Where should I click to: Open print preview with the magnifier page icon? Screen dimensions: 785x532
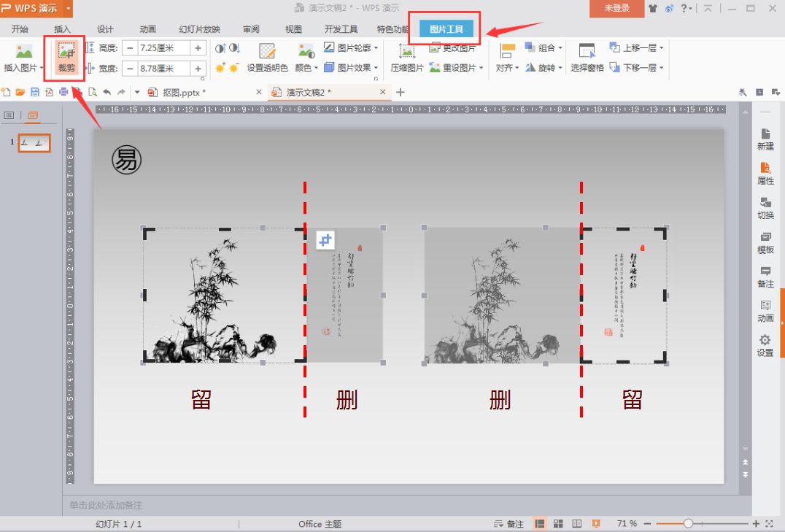point(93,92)
